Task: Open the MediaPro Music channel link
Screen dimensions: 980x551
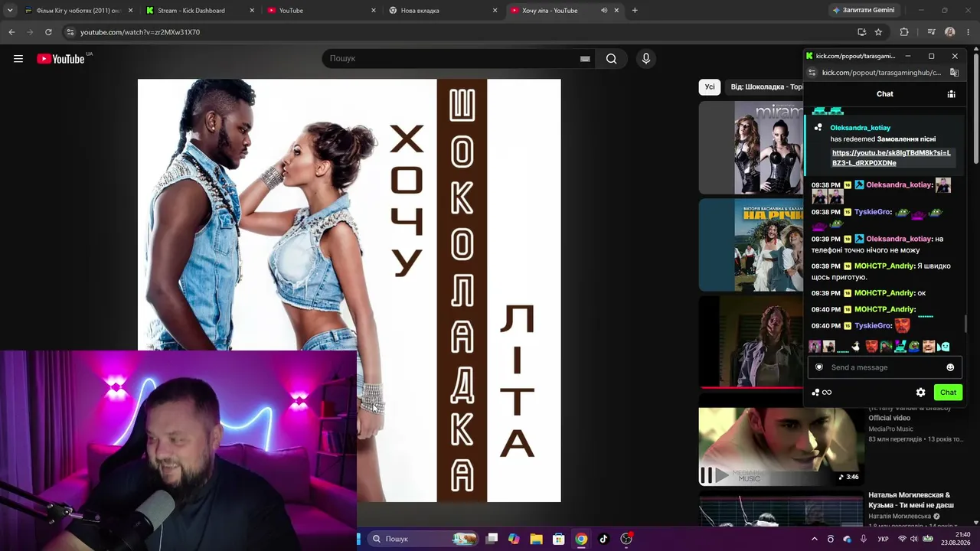Action: (890, 429)
